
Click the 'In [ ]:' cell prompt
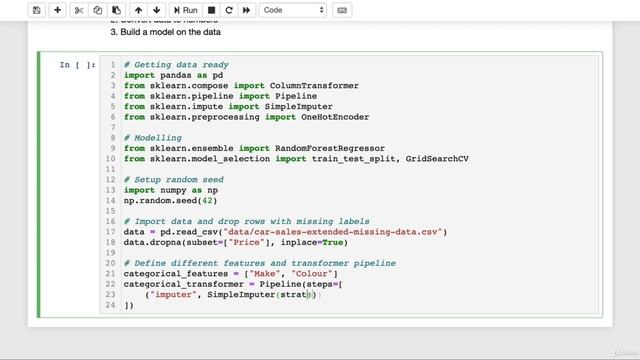click(78, 65)
